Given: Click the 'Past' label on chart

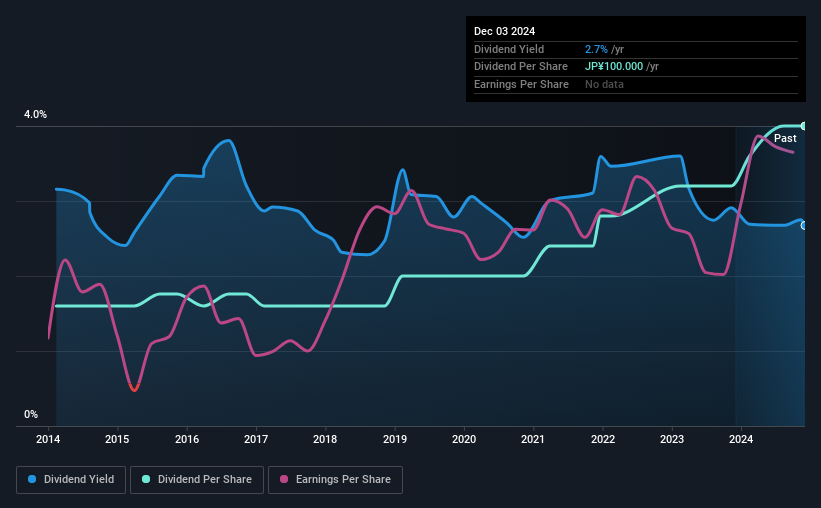Looking at the screenshot, I should (785, 138).
